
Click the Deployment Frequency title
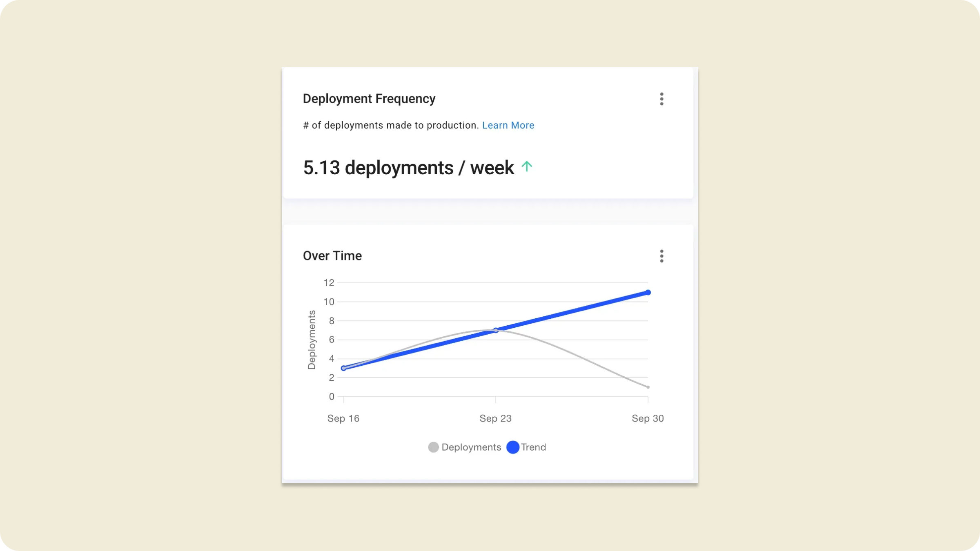pyautogui.click(x=369, y=99)
